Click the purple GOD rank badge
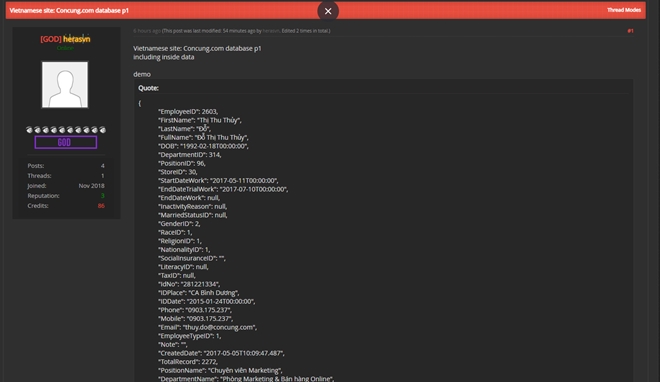 click(x=66, y=142)
